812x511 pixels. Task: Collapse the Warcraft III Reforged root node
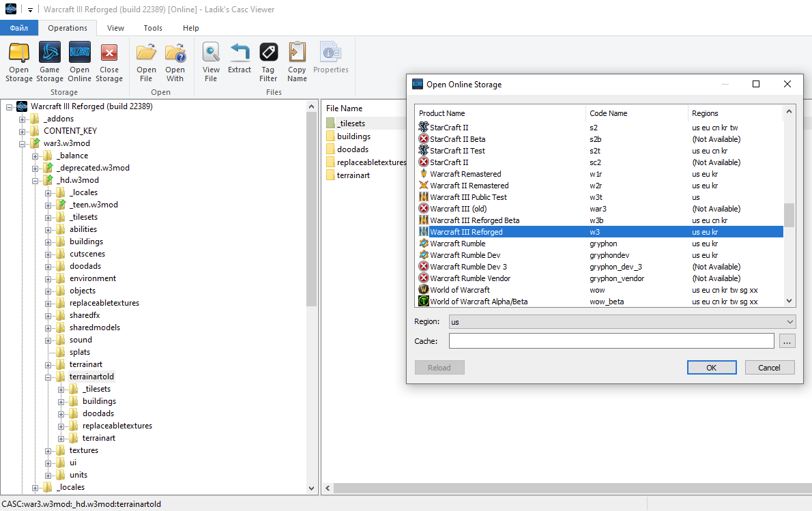coord(10,107)
